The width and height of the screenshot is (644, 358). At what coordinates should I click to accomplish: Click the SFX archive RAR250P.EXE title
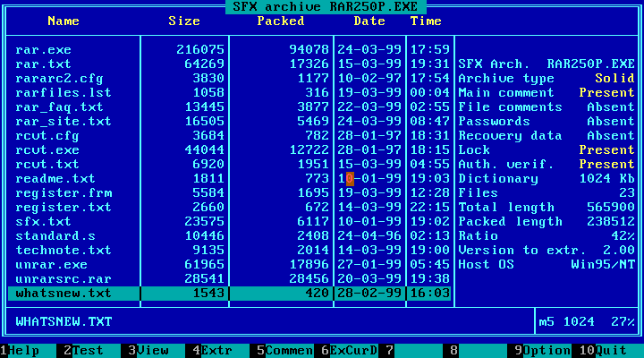pyautogui.click(x=326, y=6)
